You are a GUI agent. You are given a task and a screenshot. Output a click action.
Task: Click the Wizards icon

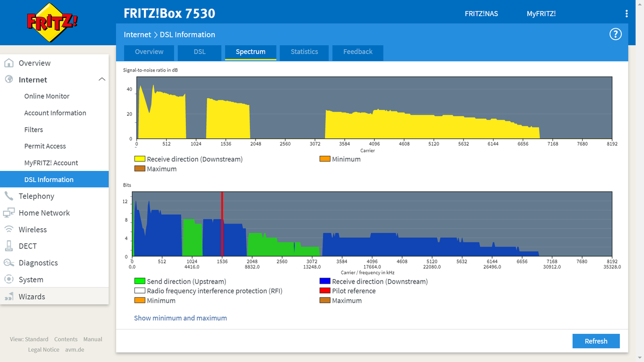9,297
